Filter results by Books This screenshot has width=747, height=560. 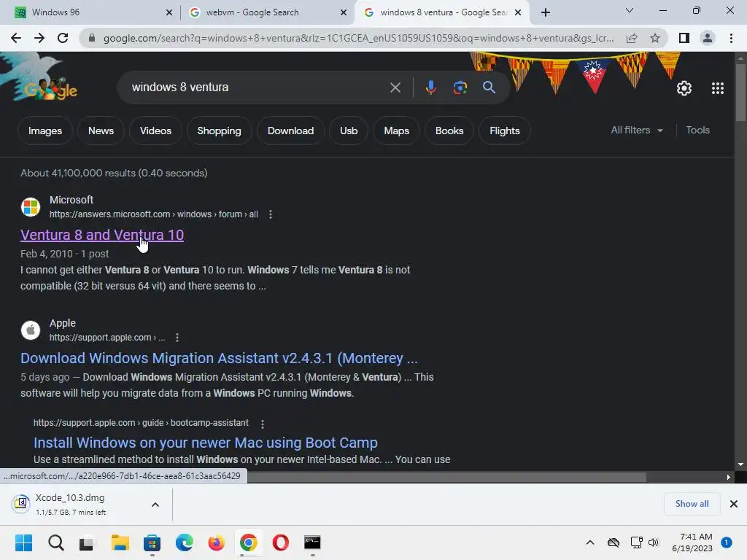coord(449,131)
